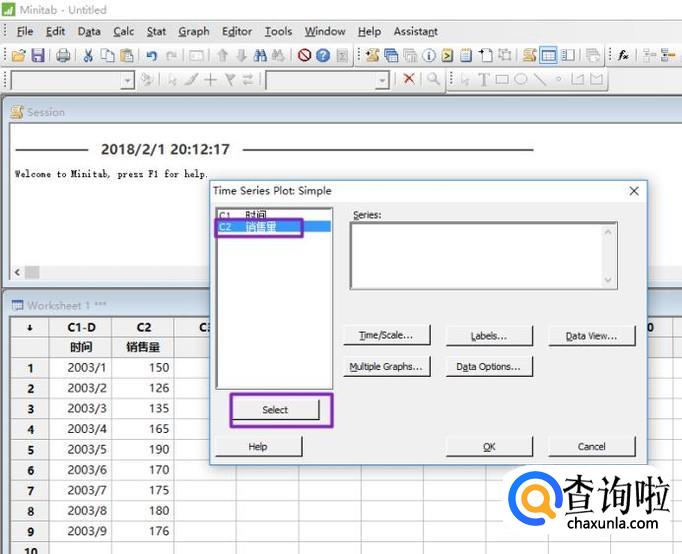Image resolution: width=682 pixels, height=554 pixels.
Task: Click the Multiple Graphs... button
Action: pos(386,367)
